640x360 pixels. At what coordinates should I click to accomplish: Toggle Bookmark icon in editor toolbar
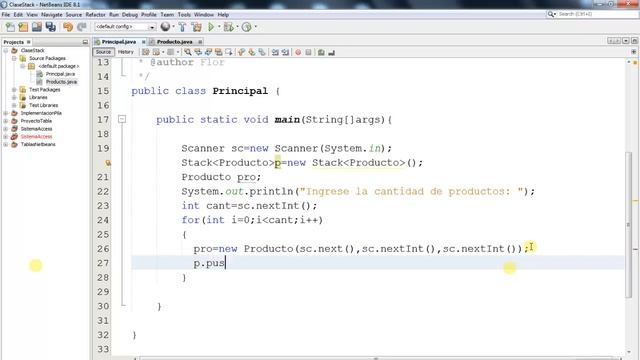(x=262, y=52)
